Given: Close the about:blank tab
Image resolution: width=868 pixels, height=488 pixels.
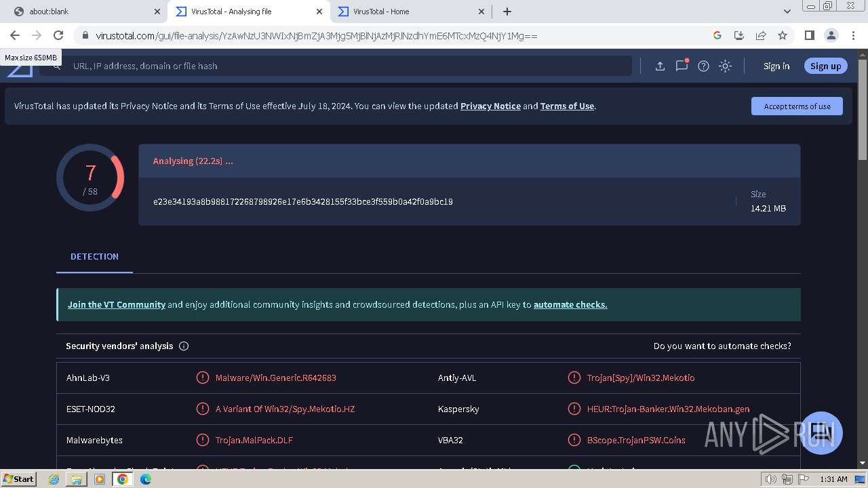Looking at the screenshot, I should pos(157,12).
